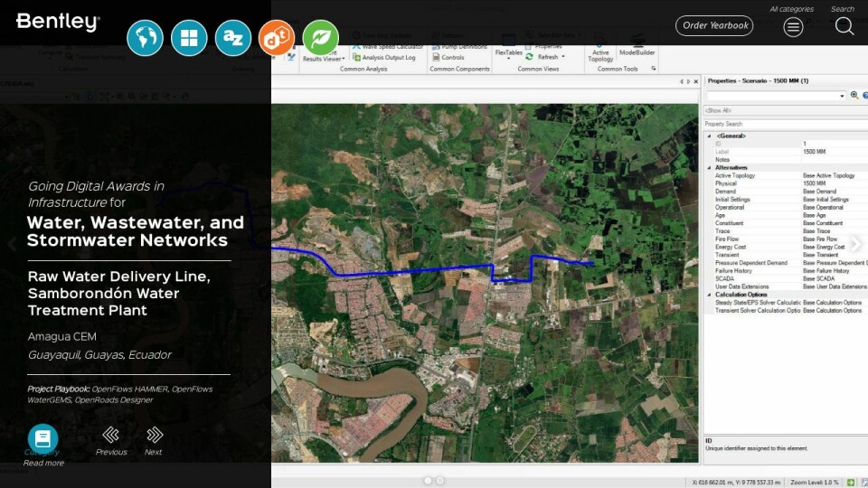Select the Operational property row
The width and height of the screenshot is (868, 488).
pyautogui.click(x=786, y=208)
